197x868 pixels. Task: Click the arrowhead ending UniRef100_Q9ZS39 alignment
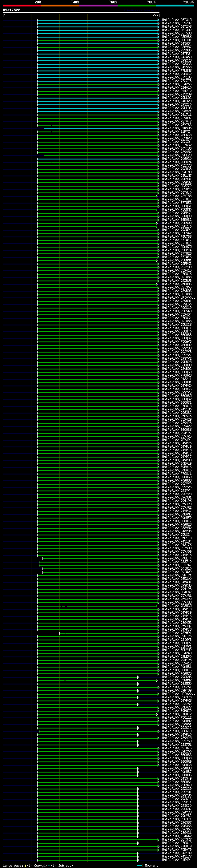click(138, 789)
